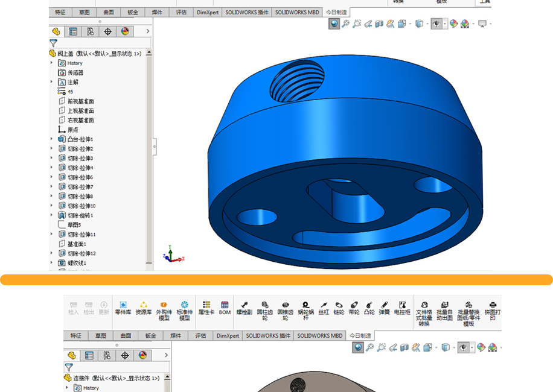Activate Section View in 阀上盖 view toolbar
Screen dimensions: 553x392
click(379, 24)
